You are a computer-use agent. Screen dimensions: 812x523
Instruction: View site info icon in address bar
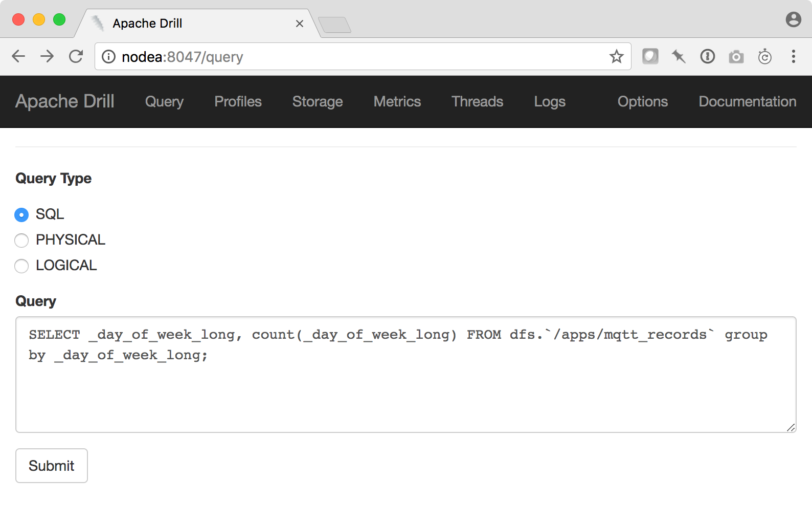coord(109,56)
